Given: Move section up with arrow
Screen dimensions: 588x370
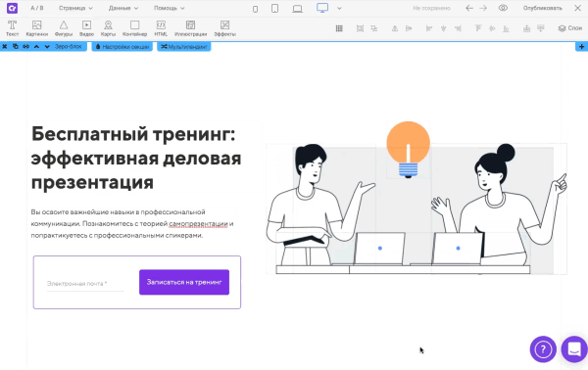Looking at the screenshot, I should 36,46.
